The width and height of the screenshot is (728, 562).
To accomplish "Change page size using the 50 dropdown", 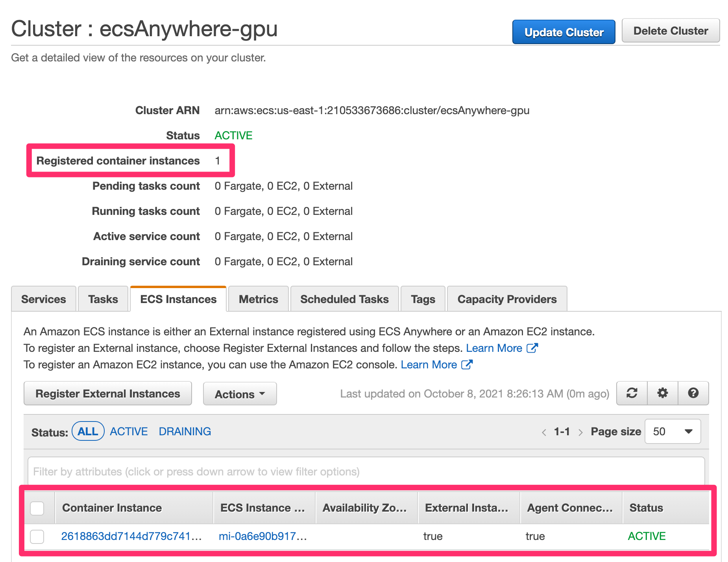I will (x=673, y=431).
